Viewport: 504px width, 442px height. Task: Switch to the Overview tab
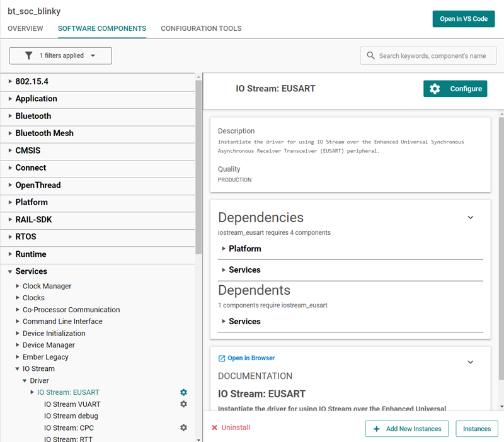point(25,28)
